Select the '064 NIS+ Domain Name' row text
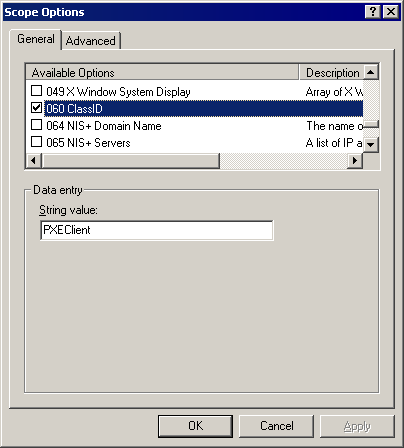Viewport: 404px width, 448px height. pos(104,126)
